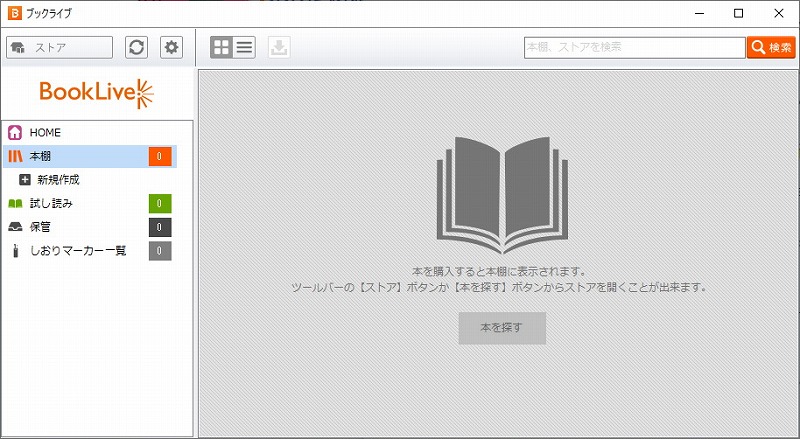Close the ブックライブ window

coord(779,14)
